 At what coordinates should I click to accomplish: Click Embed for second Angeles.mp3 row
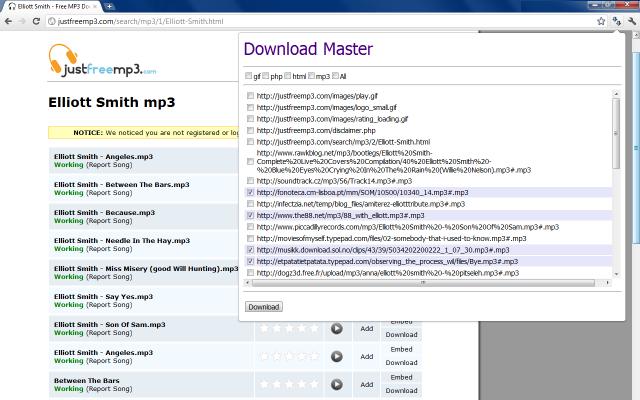click(x=401, y=349)
